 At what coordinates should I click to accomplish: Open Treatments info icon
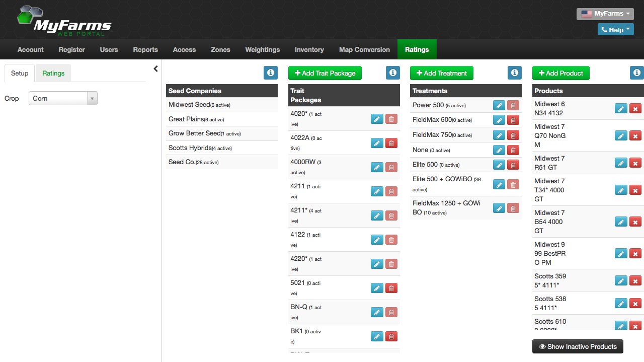coord(515,73)
